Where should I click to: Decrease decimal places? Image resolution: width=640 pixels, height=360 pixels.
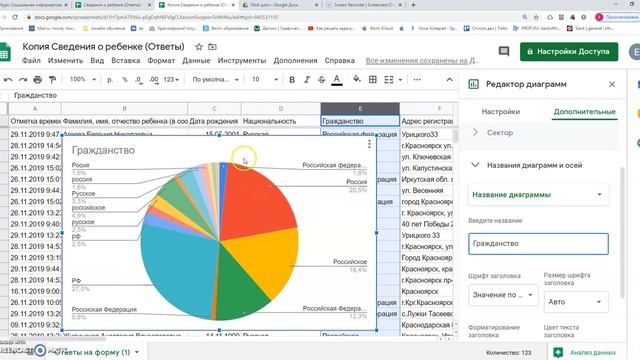click(x=139, y=80)
